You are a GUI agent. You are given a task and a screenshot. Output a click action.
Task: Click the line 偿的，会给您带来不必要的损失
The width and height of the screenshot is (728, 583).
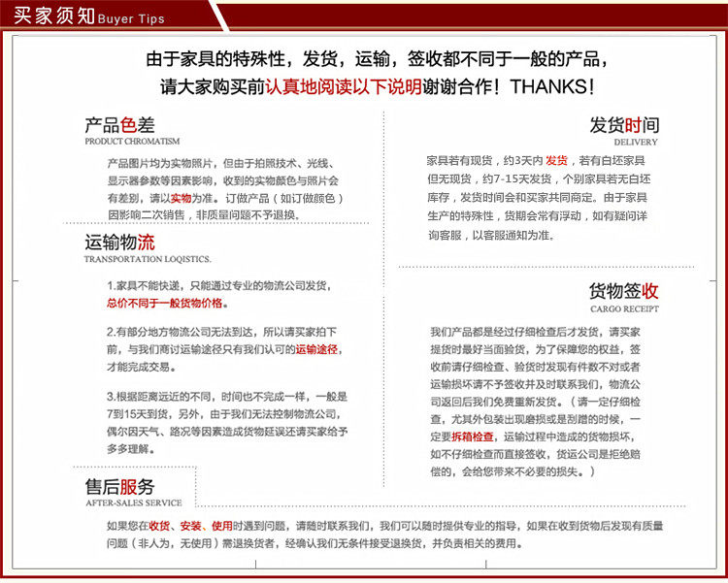tap(513, 472)
